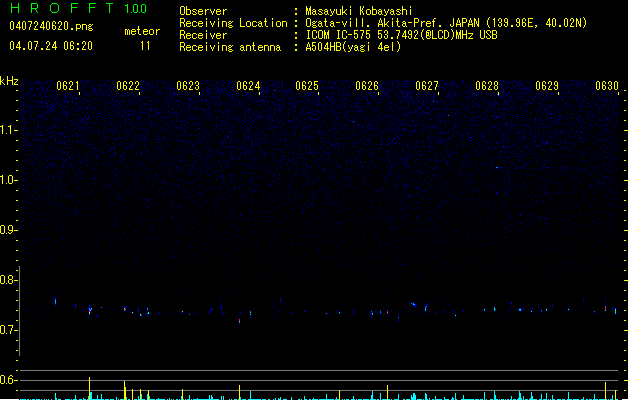This screenshot has width=629, height=400.
Task: Click the bright echo dot near 1.0 kHz below 0628
Action: 497,167
